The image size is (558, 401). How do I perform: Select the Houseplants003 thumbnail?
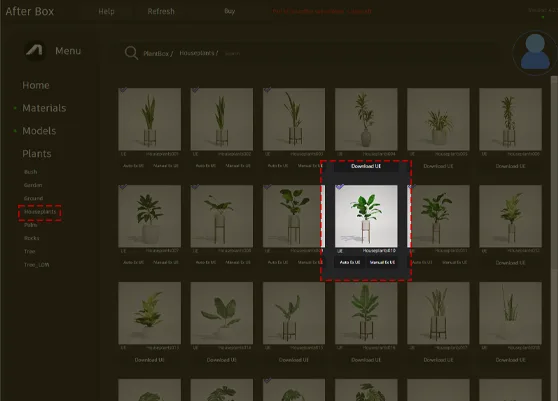click(294, 119)
